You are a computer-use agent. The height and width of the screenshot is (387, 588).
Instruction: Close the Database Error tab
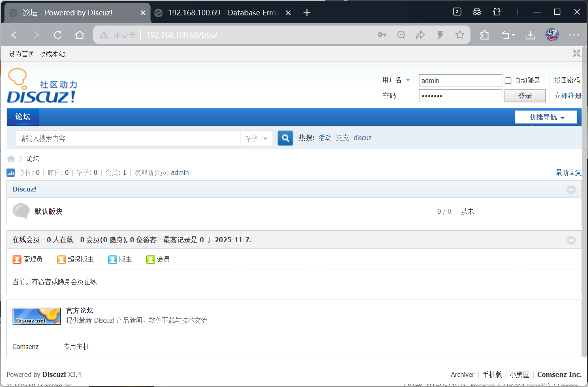pyautogui.click(x=288, y=13)
